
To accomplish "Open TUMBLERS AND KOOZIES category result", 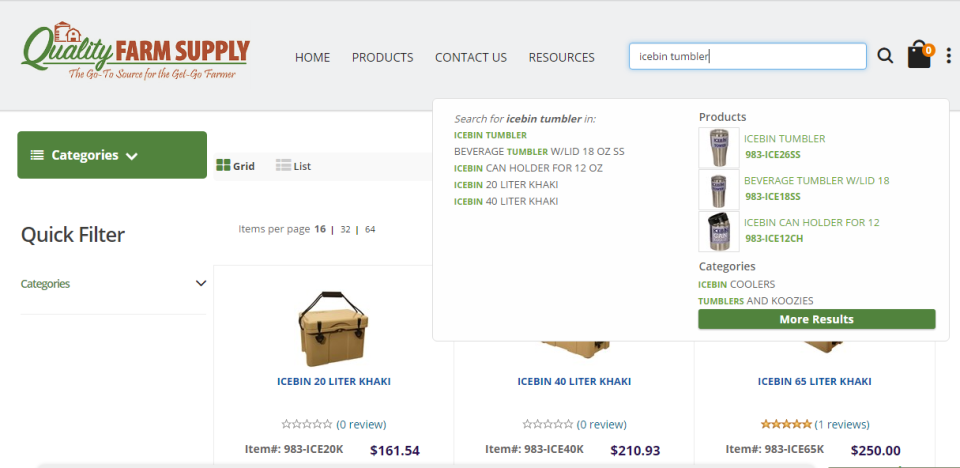I will 756,301.
